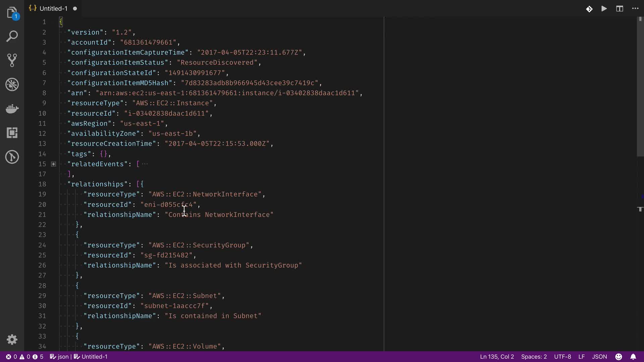Viewport: 644px width, 362px height.
Task: Click the UTF-8 encoding selector
Action: click(x=562, y=357)
